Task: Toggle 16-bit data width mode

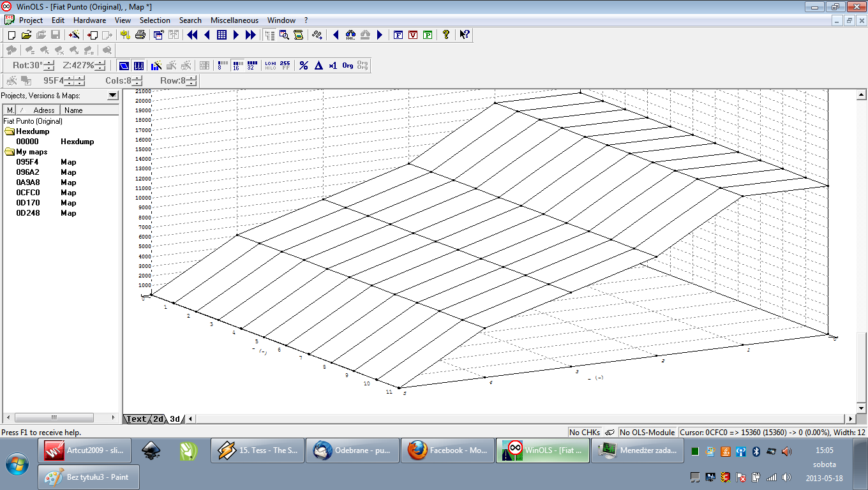Action: [237, 65]
